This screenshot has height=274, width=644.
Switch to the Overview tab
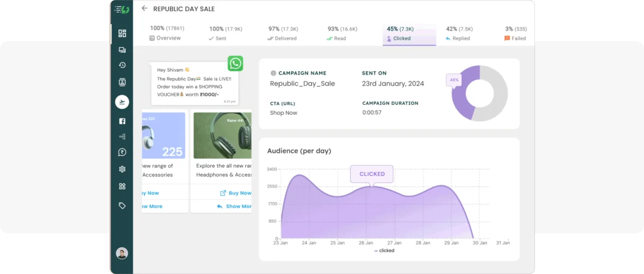[x=165, y=38]
